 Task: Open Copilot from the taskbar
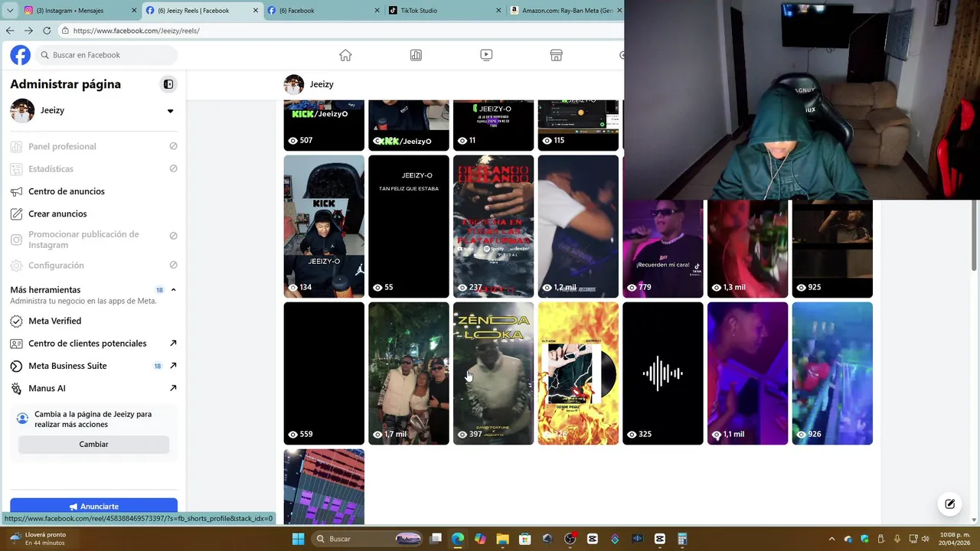tap(480, 539)
